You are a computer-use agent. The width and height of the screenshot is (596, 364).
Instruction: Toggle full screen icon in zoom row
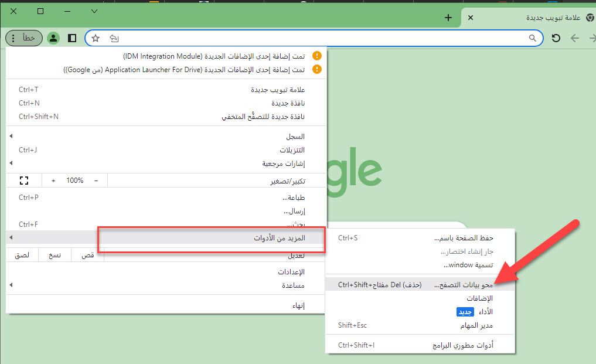point(24,181)
